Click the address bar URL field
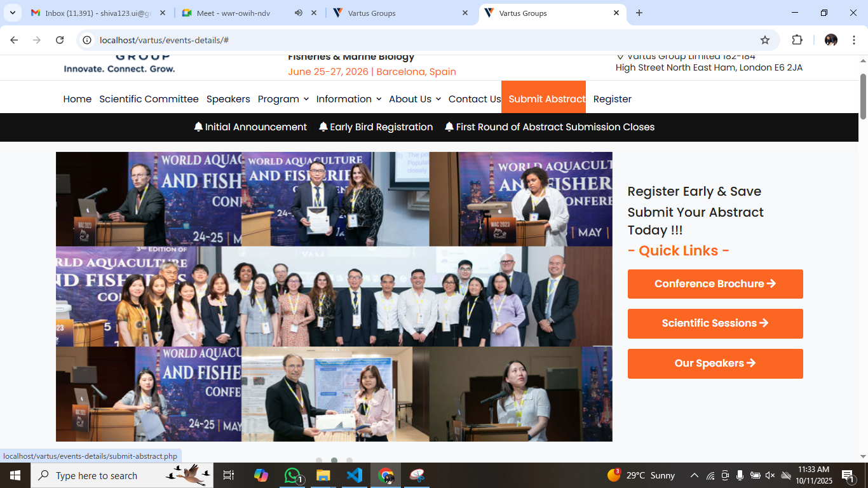The height and width of the screenshot is (488, 868). pos(419,40)
